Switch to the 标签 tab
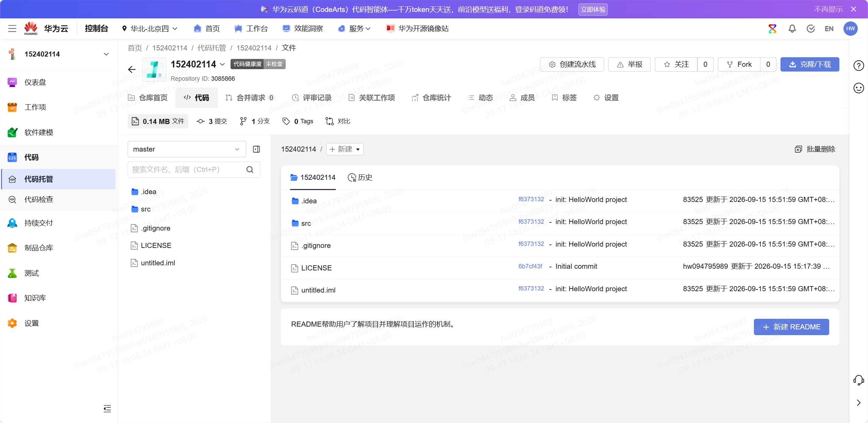This screenshot has width=868, height=423. point(564,98)
